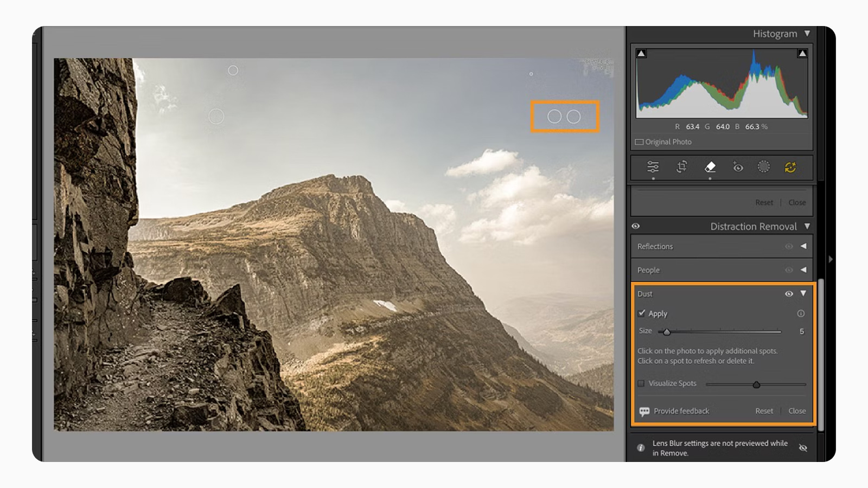This screenshot has height=488, width=868.
Task: Click the Provide feedback speech bubble icon
Action: click(x=643, y=411)
